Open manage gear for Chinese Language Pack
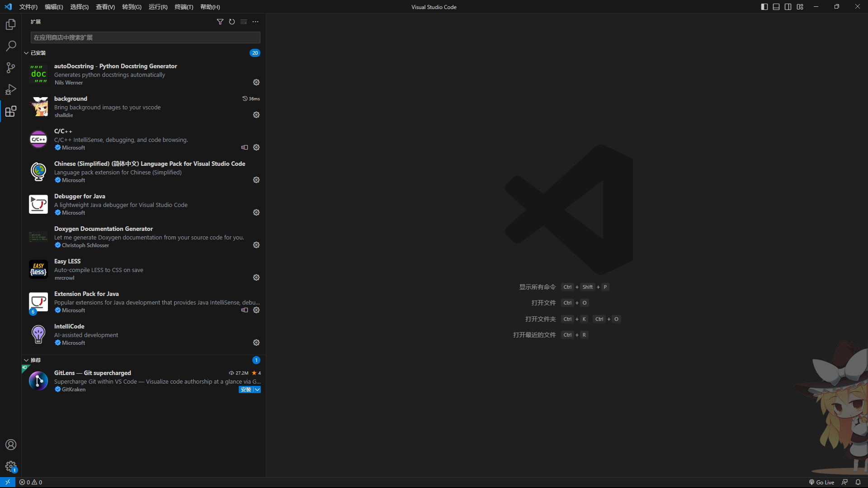This screenshot has height=488, width=868. (256, 180)
